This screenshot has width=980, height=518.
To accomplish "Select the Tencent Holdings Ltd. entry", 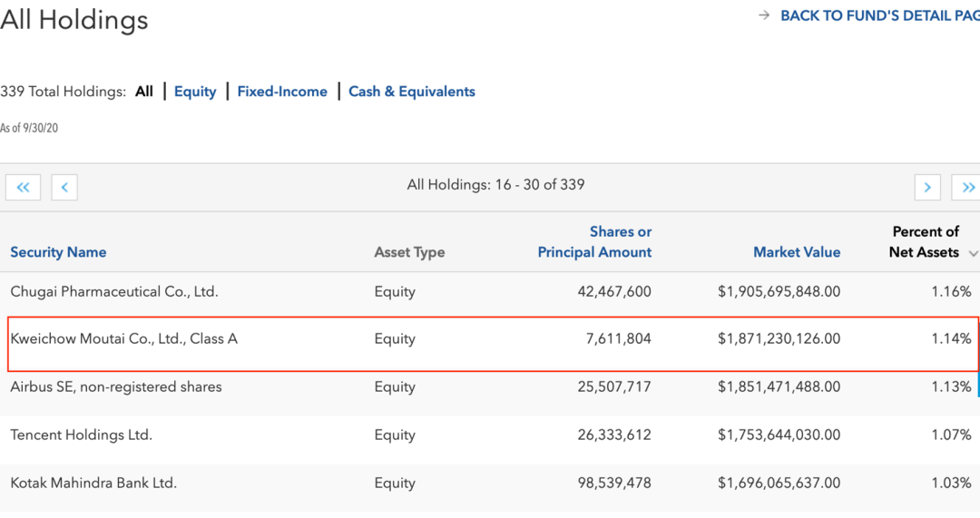I will click(x=81, y=435).
